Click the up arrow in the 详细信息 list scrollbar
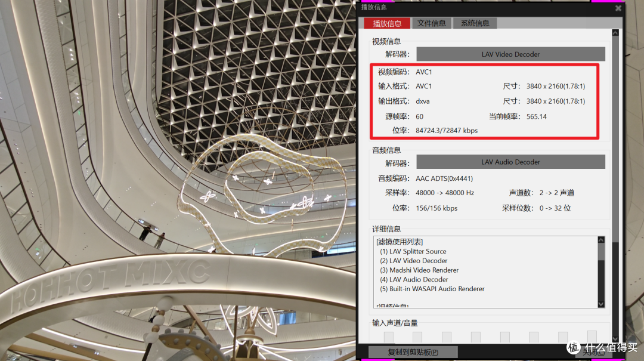 tap(601, 240)
